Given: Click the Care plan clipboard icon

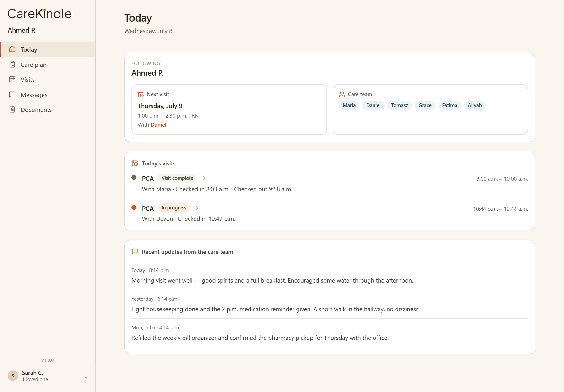Looking at the screenshot, I should coord(12,65).
